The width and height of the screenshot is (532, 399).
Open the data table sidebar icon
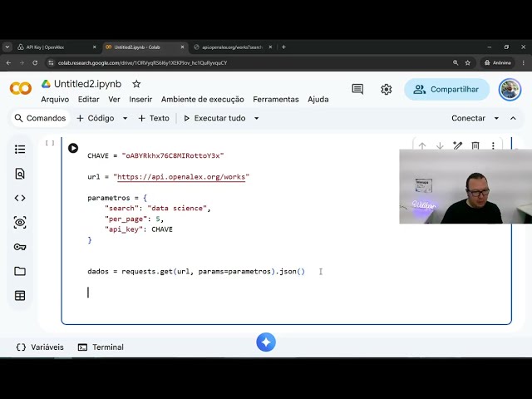(x=20, y=296)
